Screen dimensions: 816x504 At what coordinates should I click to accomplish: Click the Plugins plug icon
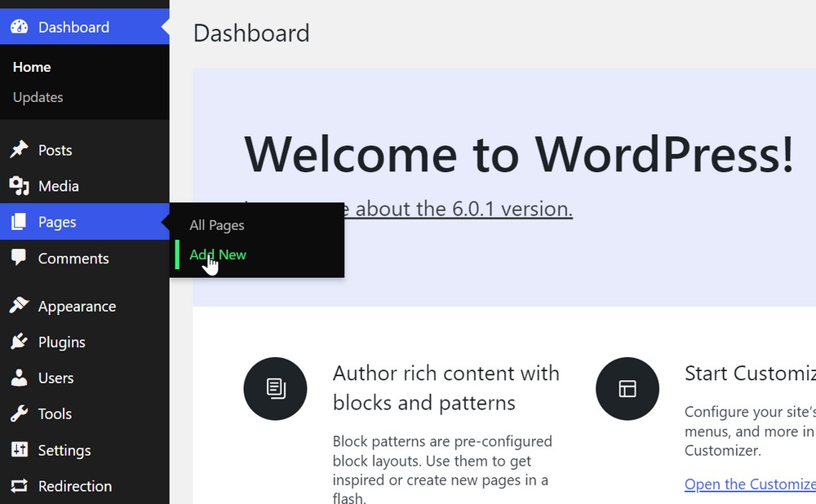19,342
